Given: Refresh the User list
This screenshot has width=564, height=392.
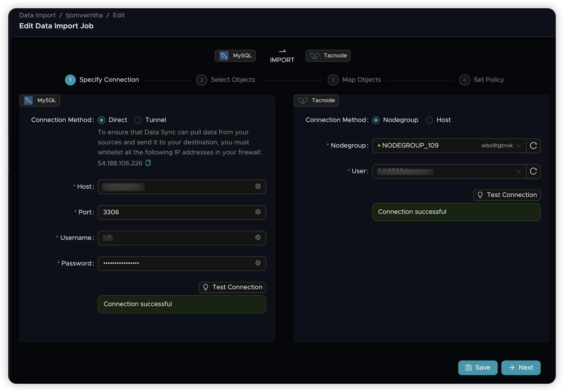Looking at the screenshot, I should (533, 171).
